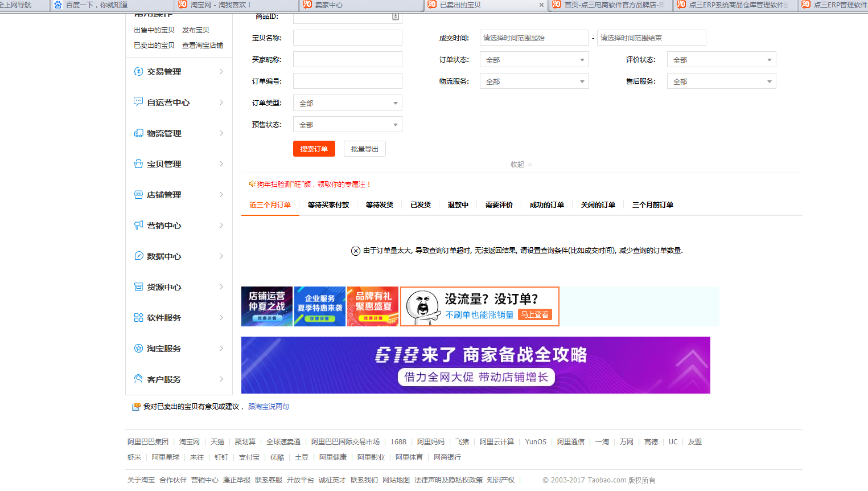Click the 客户服务 person icon

click(x=138, y=379)
